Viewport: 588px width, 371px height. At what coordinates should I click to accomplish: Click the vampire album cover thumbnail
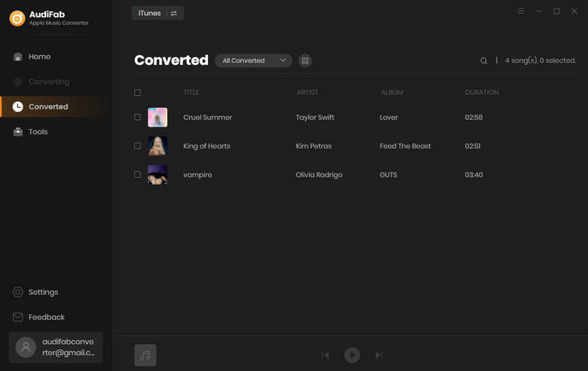(158, 174)
